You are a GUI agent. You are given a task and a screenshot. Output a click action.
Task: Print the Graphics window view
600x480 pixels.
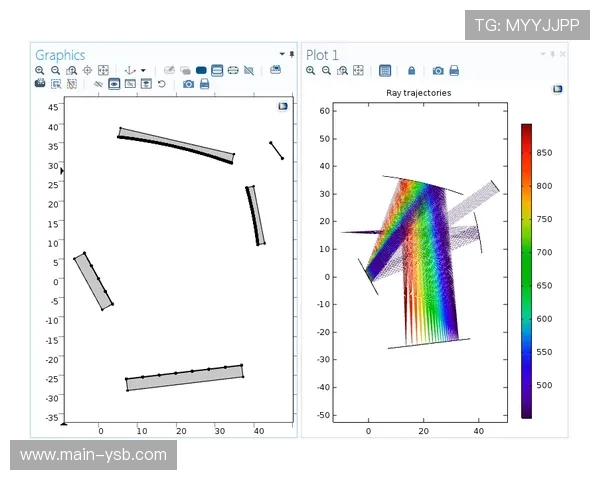click(205, 85)
